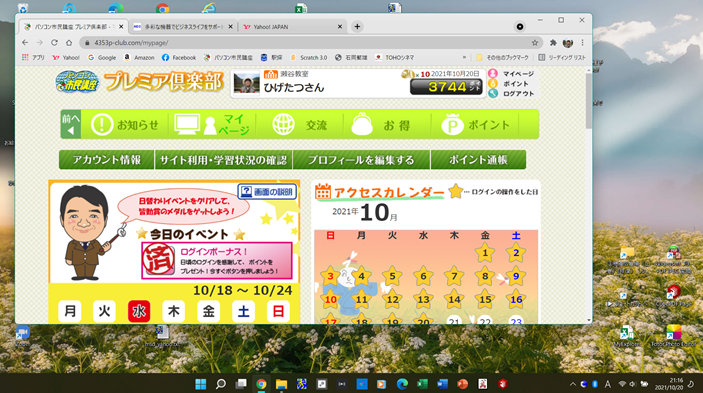Click the お知らせ exclamation icon
The width and height of the screenshot is (703, 393).
click(102, 125)
